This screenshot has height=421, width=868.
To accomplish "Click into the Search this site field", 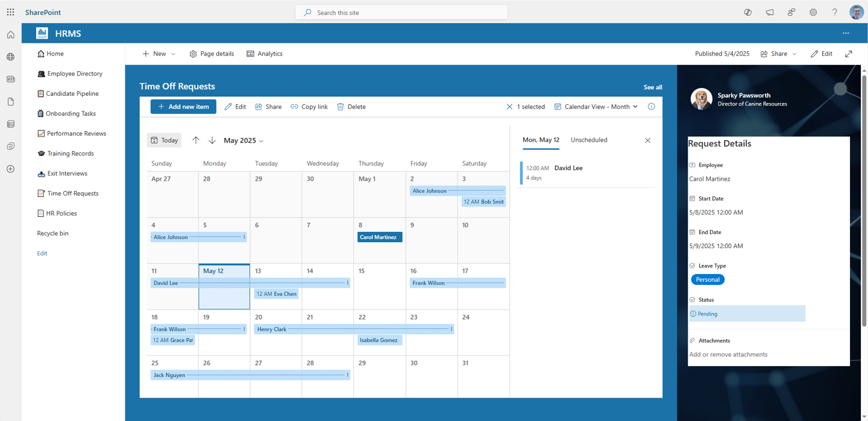I will coord(401,12).
